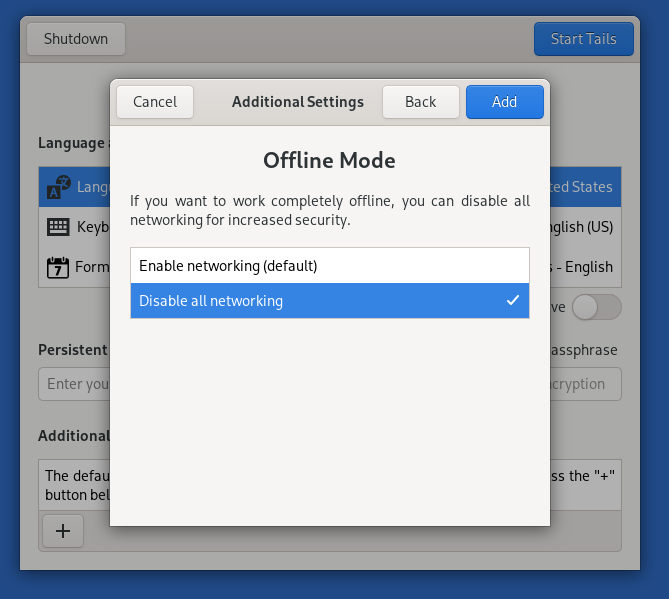Click the keyboard layout icon
Screen dimensions: 669x599
click(x=58, y=227)
